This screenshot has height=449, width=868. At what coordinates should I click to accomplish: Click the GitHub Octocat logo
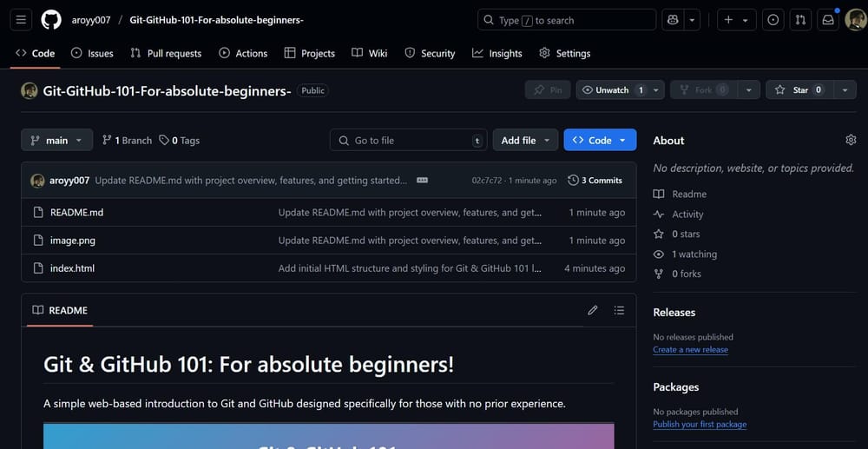[x=51, y=20]
